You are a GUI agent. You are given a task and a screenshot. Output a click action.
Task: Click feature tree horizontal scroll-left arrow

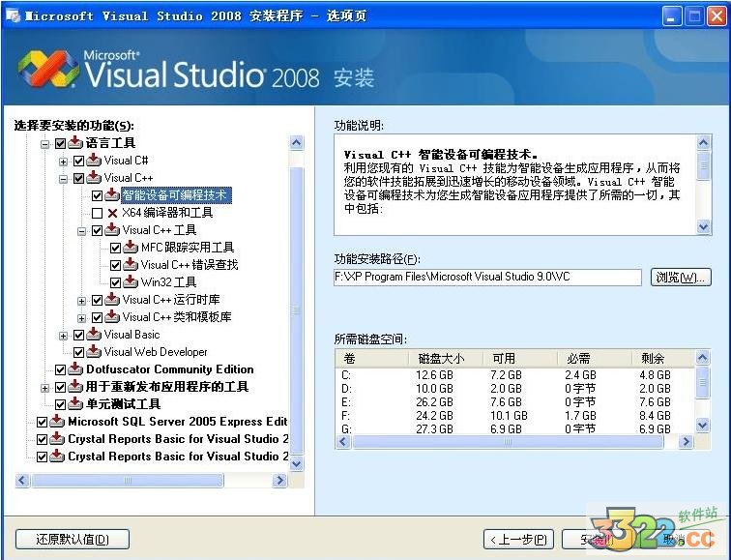(23, 481)
